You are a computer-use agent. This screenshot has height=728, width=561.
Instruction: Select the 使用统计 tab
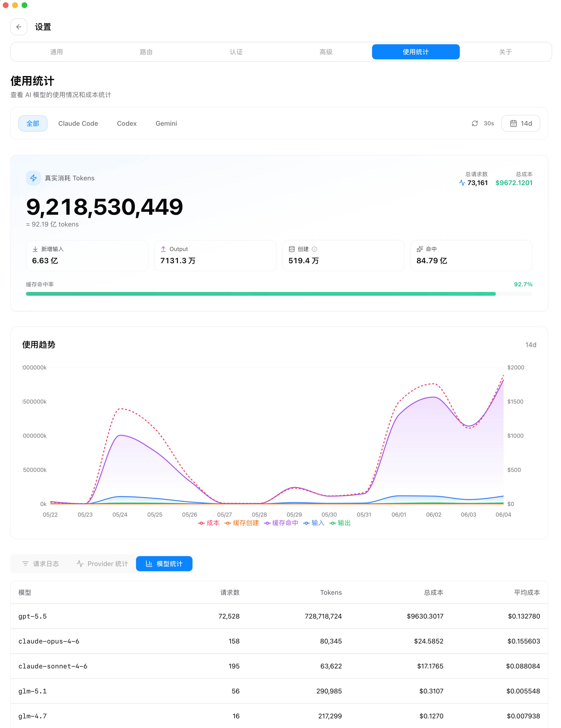416,52
